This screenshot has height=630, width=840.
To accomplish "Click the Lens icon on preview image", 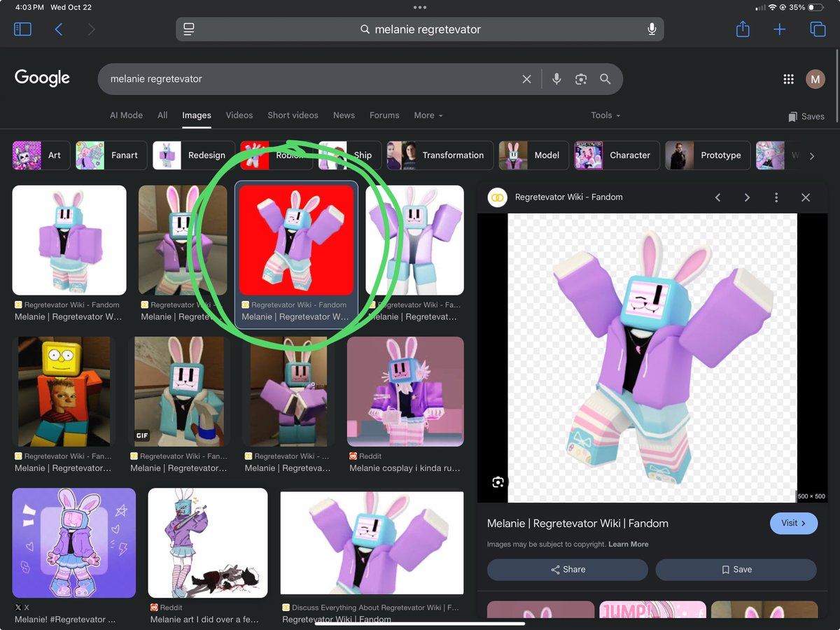I will 498,482.
